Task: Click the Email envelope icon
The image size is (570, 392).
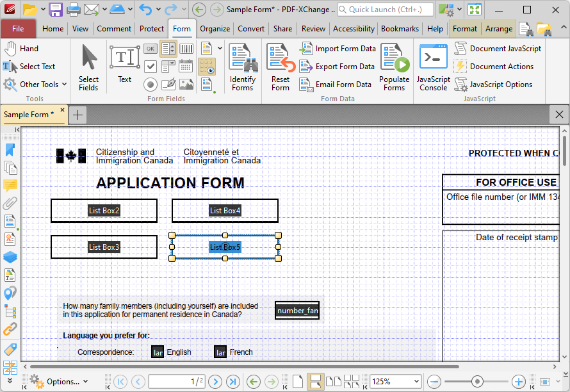Action: coord(91,10)
